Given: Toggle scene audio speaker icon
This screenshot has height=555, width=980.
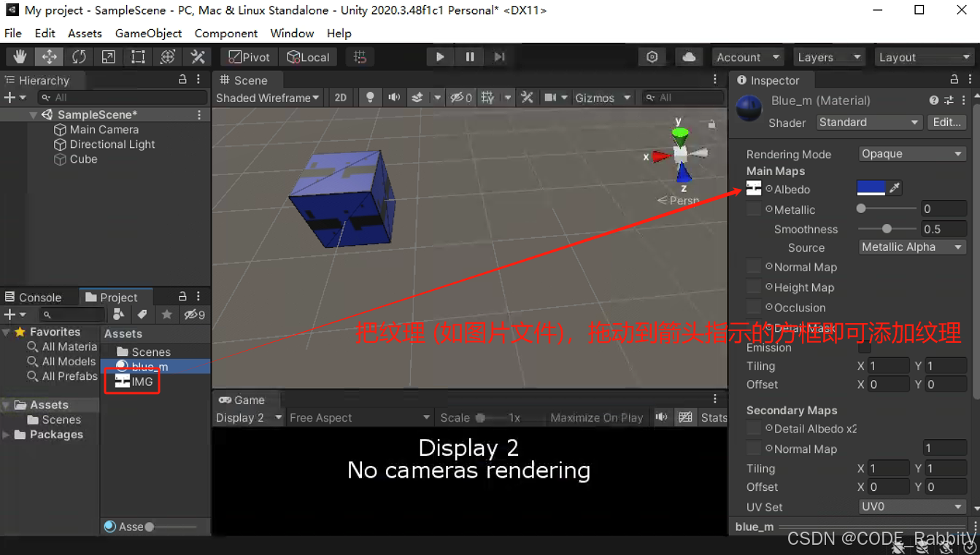Looking at the screenshot, I should coord(394,98).
